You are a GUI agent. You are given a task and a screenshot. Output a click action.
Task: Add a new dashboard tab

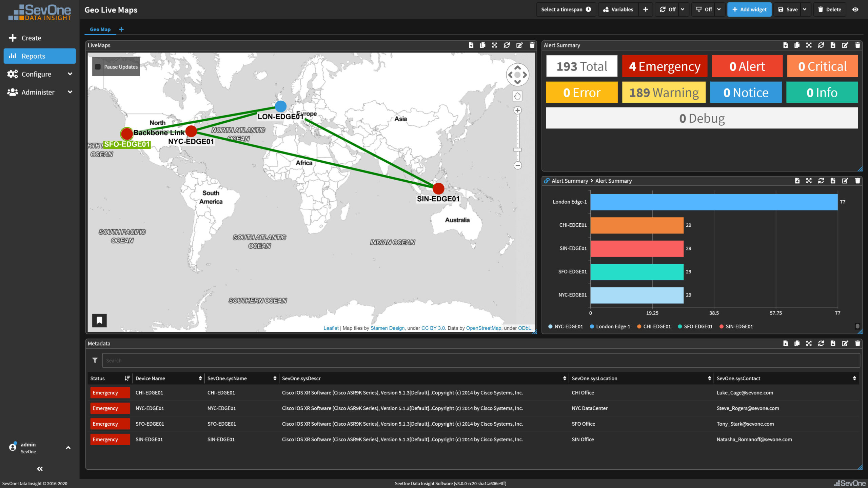pyautogui.click(x=121, y=29)
